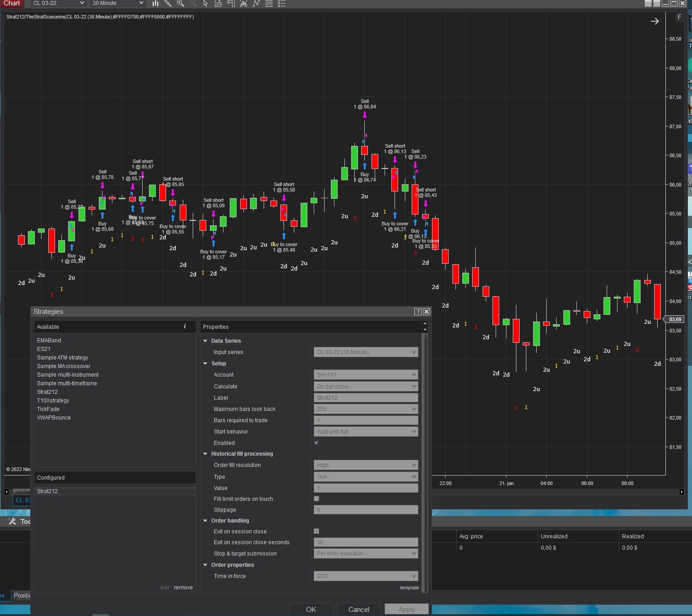Select Sample MA crossover strategy
Image resolution: width=692 pixels, height=616 pixels.
coord(64,366)
